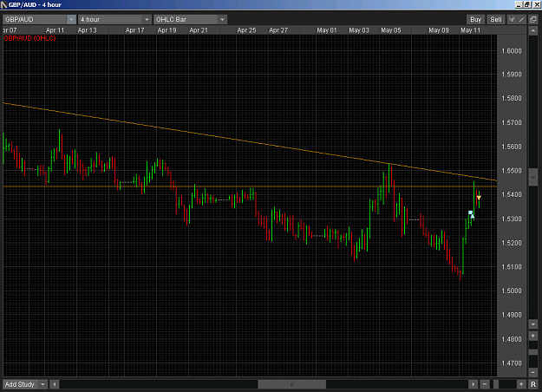Click the horizontal scrollbar thumb

[x=291, y=384]
